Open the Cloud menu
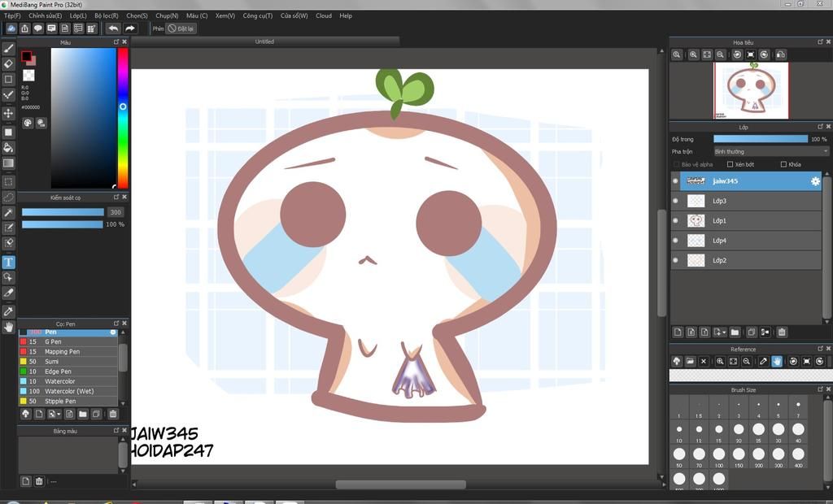This screenshot has width=833, height=504. coord(324,16)
